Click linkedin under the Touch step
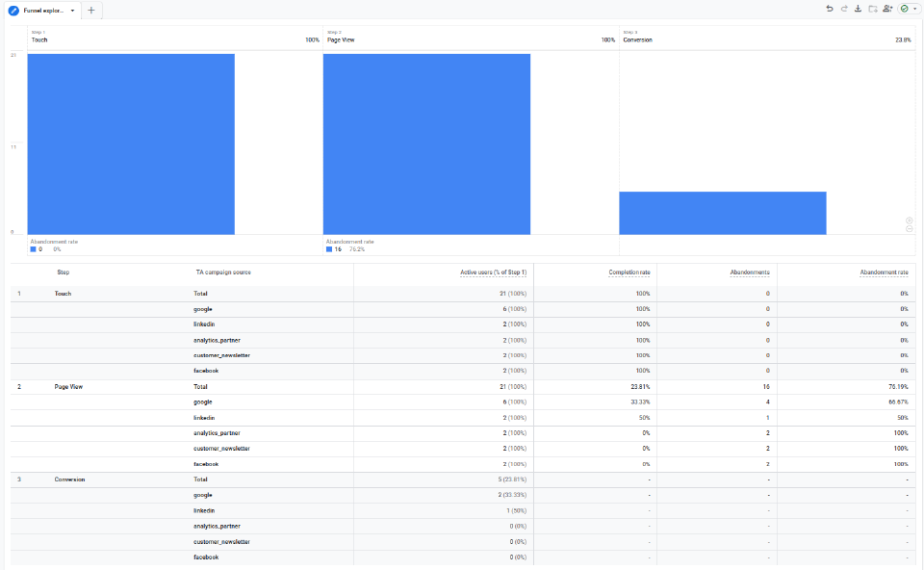 coord(204,324)
